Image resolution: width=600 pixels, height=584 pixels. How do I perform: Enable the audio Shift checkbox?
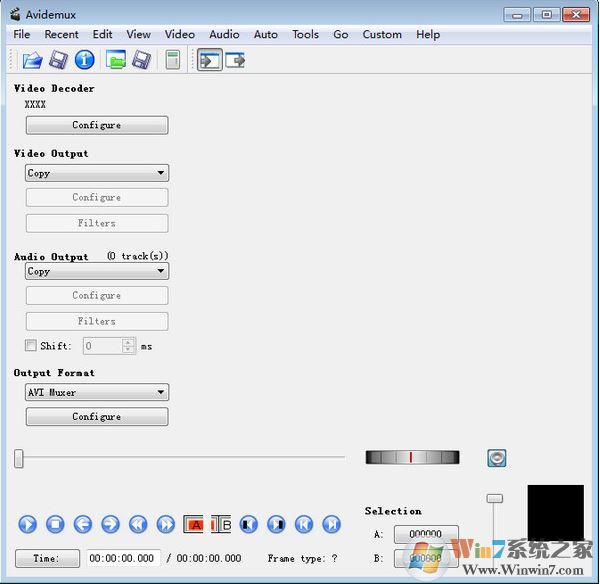(x=31, y=346)
